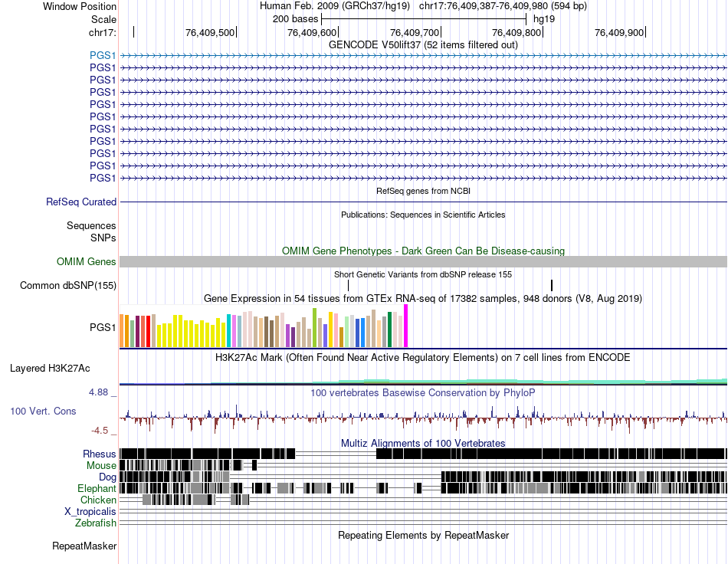Click the RepeatMasker track label
Viewport: 728px width, 564px height.
(84, 546)
